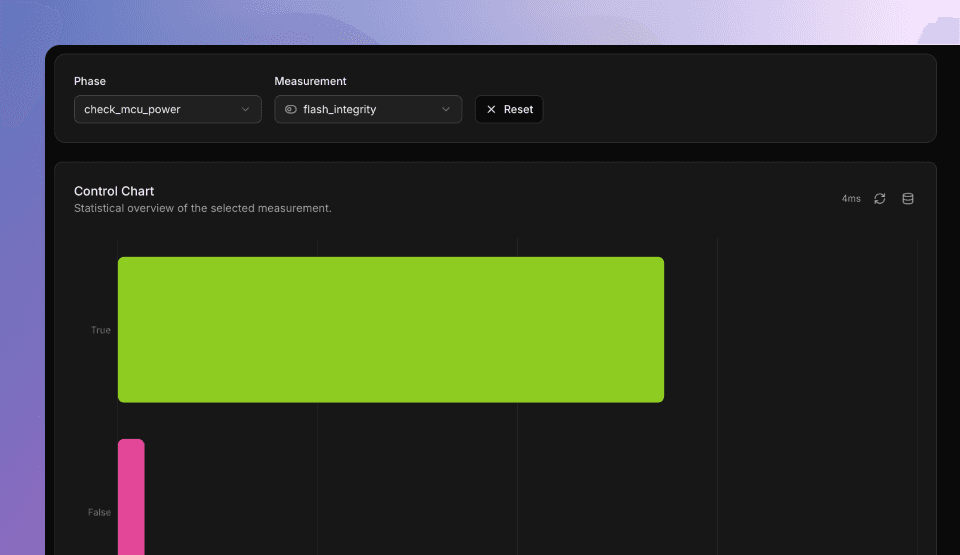The width and height of the screenshot is (960, 555).
Task: Click the Measurement field label
Action: point(310,81)
